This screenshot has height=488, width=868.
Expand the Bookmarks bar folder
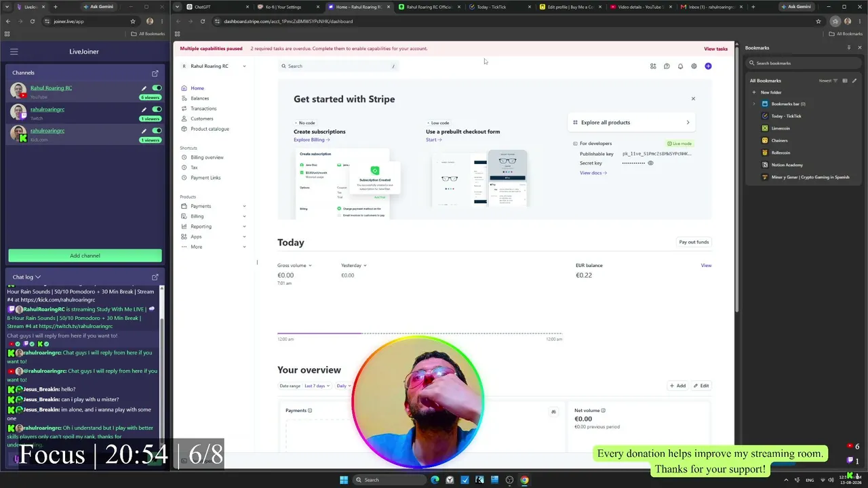(754, 104)
